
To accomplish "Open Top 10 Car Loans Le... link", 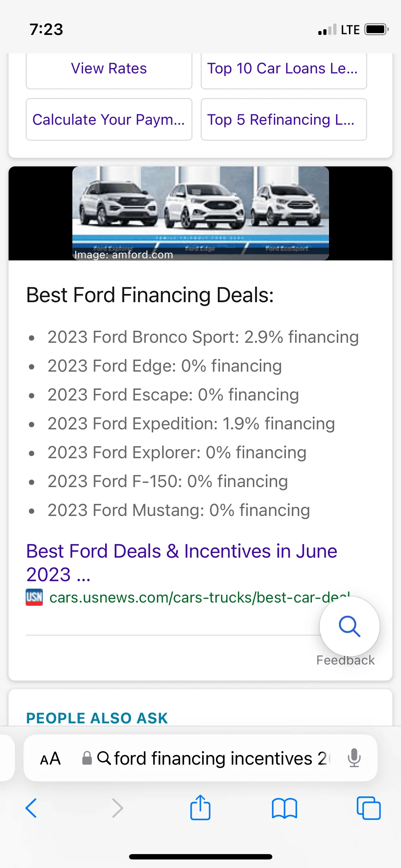I will click(x=283, y=68).
